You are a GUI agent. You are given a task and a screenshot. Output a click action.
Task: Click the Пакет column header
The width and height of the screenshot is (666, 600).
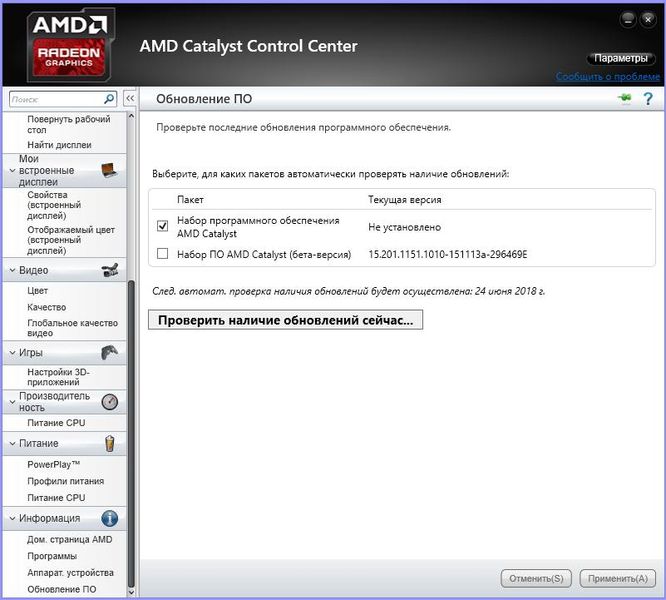coord(190,200)
